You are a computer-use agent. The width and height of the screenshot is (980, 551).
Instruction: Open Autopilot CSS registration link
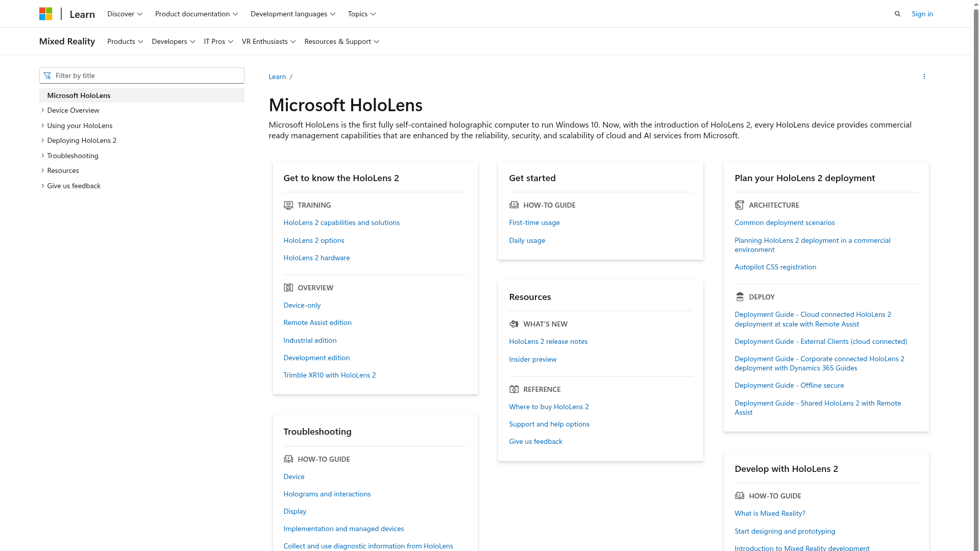coord(775,267)
